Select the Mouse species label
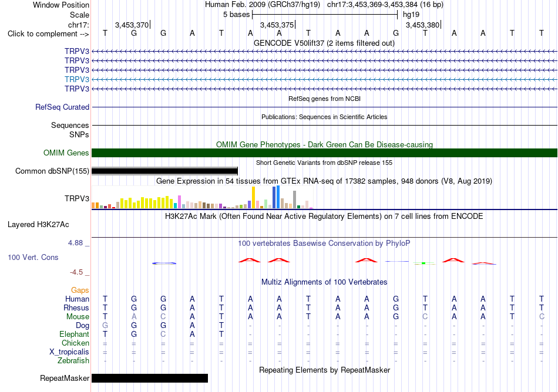The height and width of the screenshot is (392, 558). coord(78,317)
